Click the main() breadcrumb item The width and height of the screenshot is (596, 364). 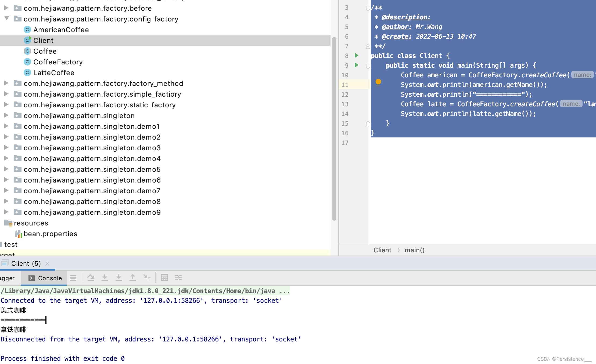[x=414, y=250]
